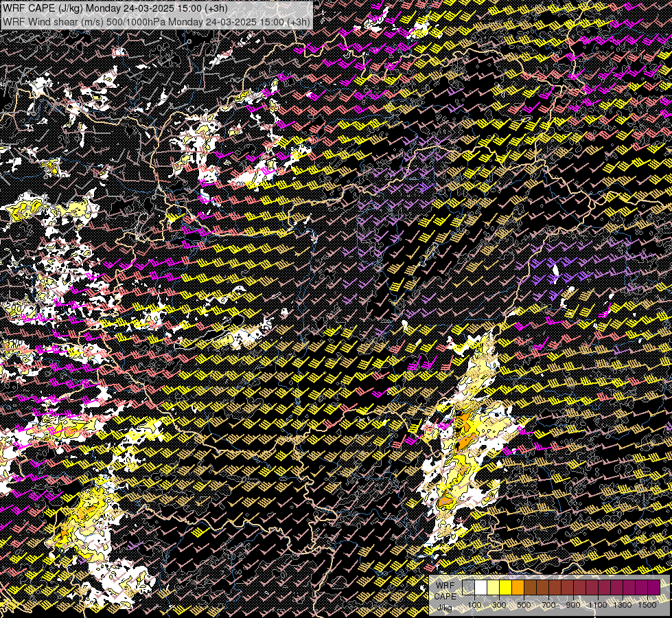The height and width of the screenshot is (618, 672).
Task: Click the legend tick label 300
Action: pos(499,605)
